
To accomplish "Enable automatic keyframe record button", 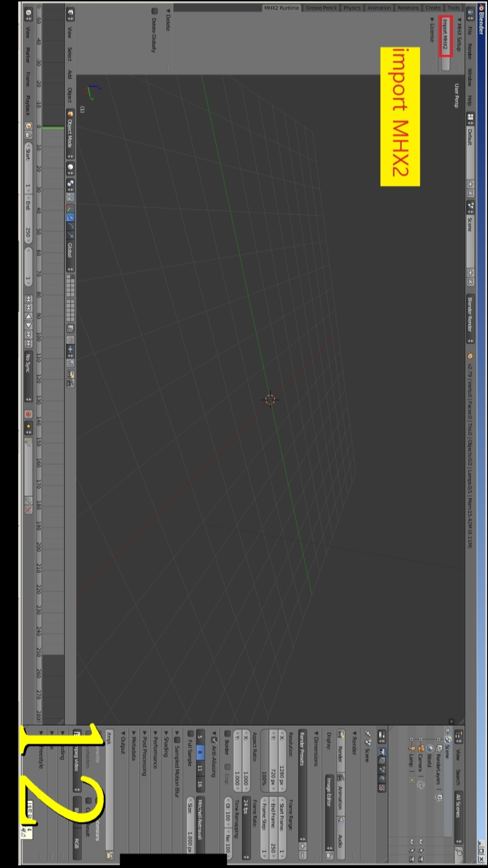I will click(28, 414).
